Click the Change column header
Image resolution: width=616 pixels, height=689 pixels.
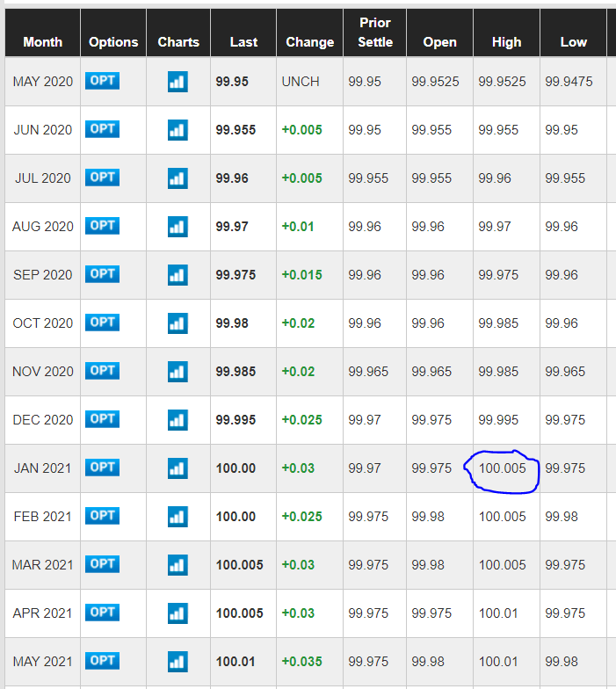[309, 33]
